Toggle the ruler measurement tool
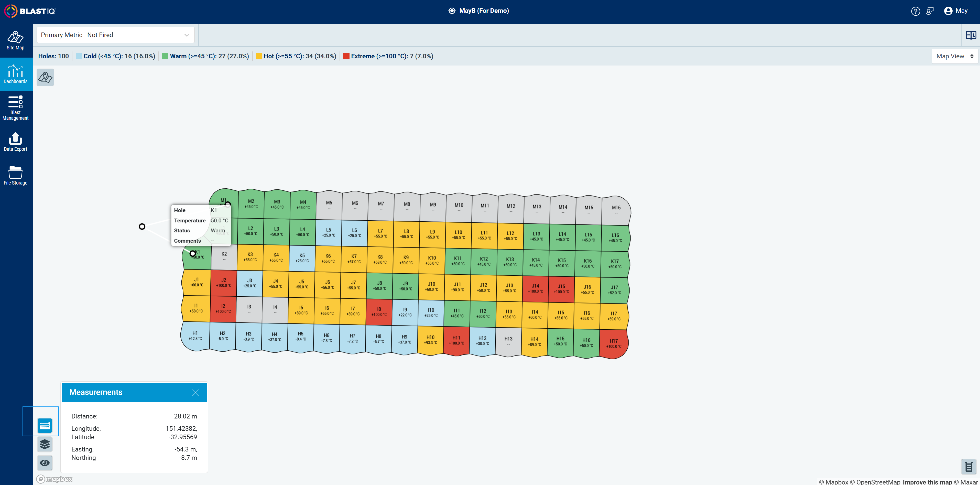Viewport: 980px width, 485px height. coord(45,425)
